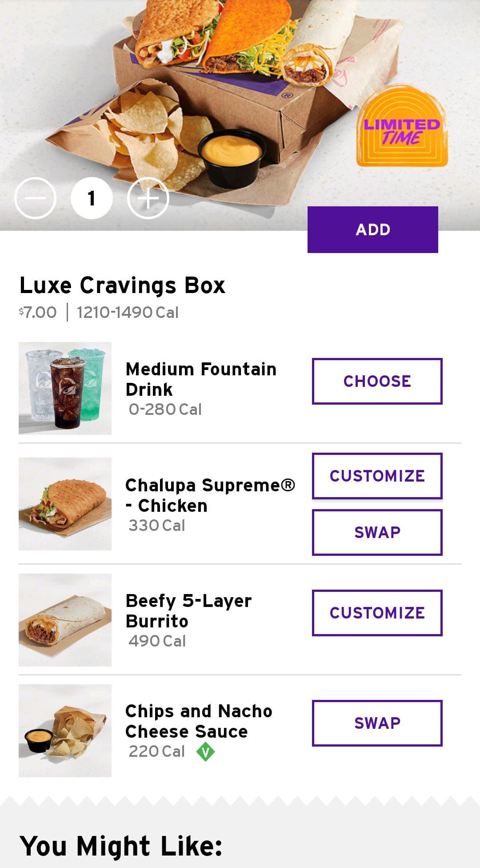Open the Beefy 5-Layer Burrito thumbnail

65,620
